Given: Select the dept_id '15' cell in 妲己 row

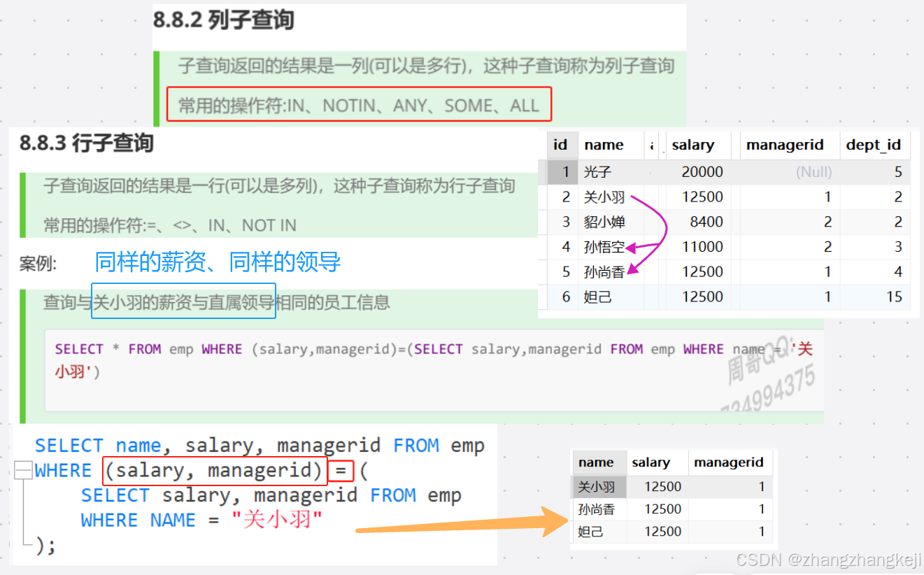Looking at the screenshot, I should (874, 297).
